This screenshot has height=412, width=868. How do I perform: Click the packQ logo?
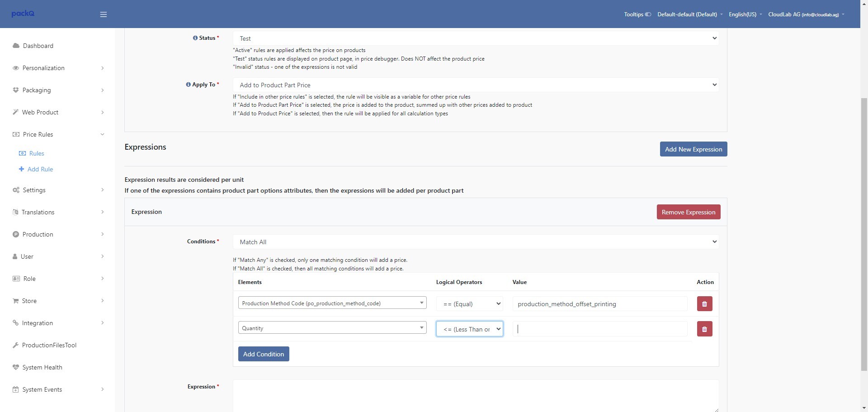pyautogui.click(x=23, y=14)
